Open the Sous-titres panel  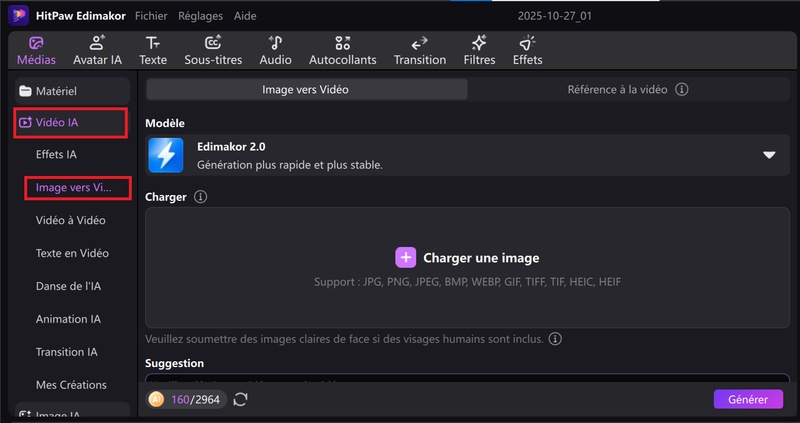213,51
